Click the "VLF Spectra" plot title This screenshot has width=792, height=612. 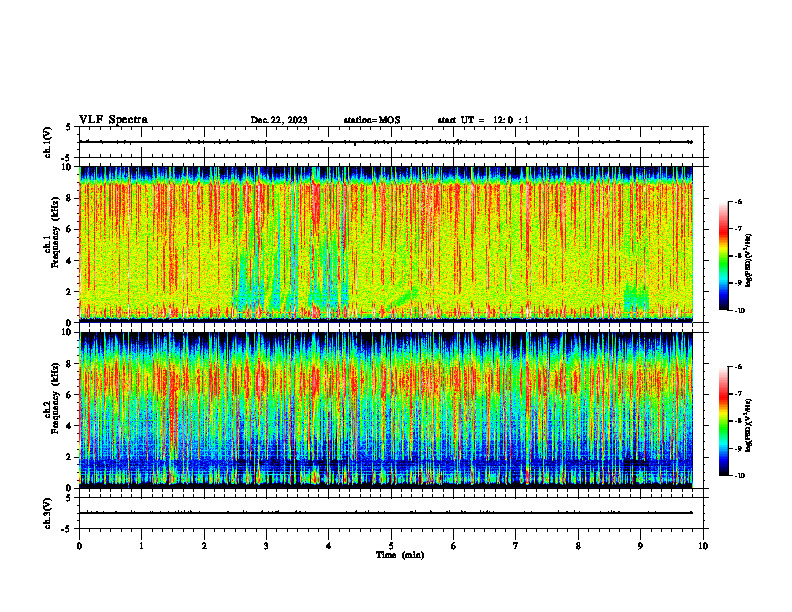tap(113, 120)
